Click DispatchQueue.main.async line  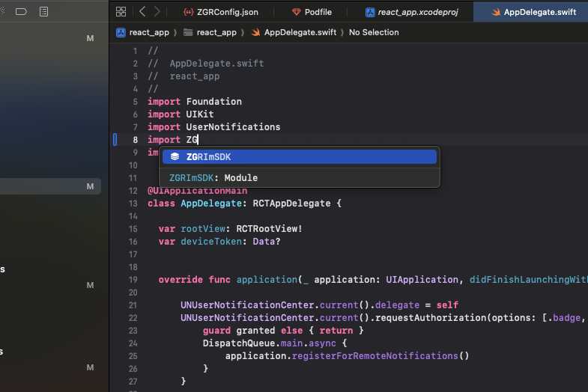[275, 343]
